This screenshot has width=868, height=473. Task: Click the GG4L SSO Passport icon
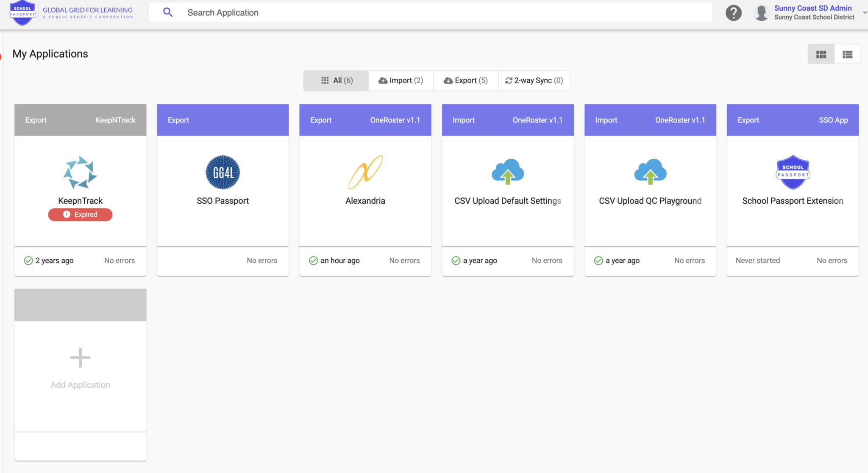click(x=223, y=172)
